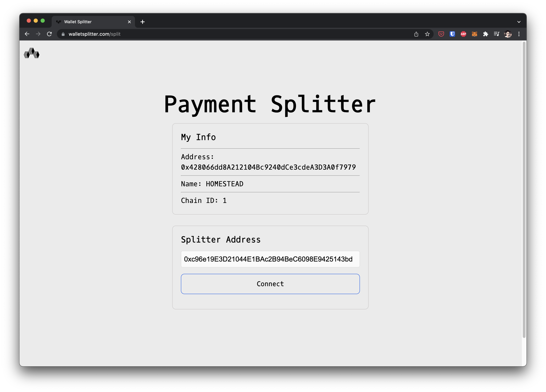The height and width of the screenshot is (392, 546).
Task: Click the green fullscreen window button
Action: click(43, 21)
